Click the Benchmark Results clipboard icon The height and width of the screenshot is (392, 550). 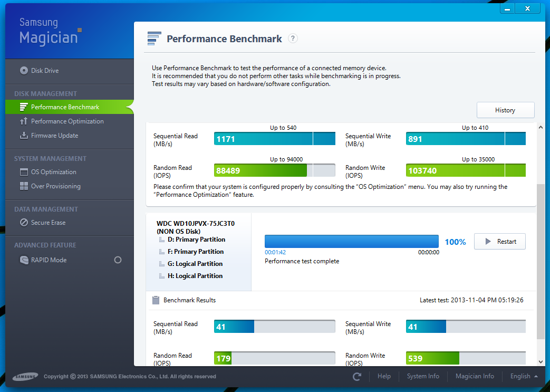[156, 300]
